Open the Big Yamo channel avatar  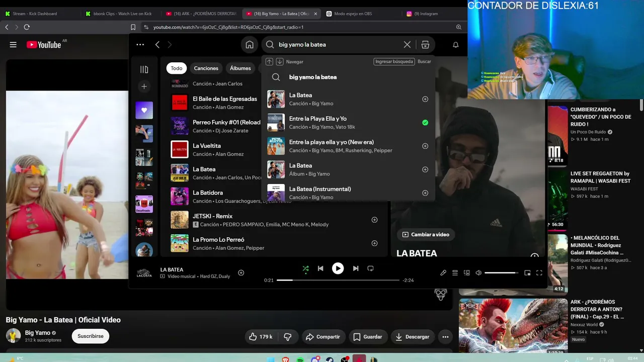(13, 336)
